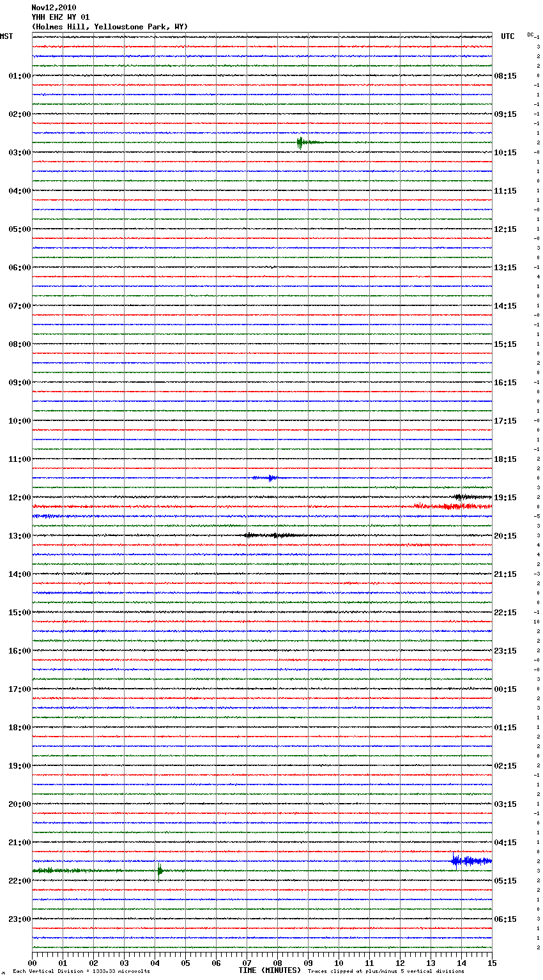
Task: Click the Traces clipped at plus/minus 5 divisions note
Action: (386, 971)
